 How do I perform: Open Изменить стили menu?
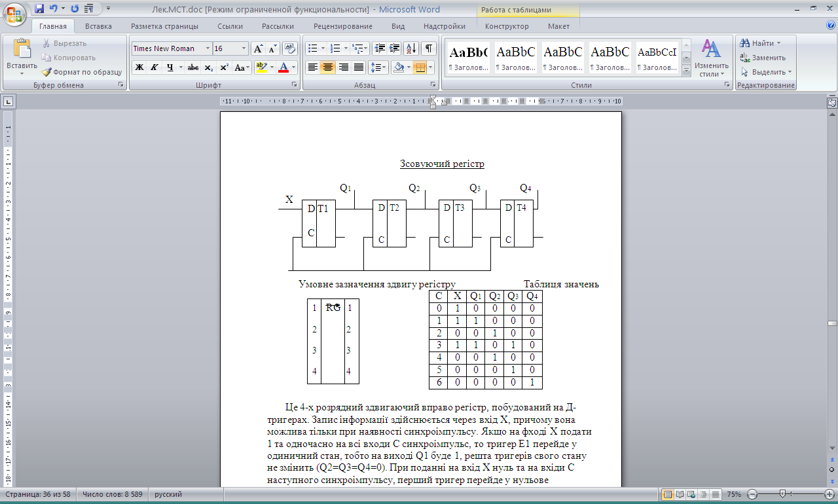712,58
